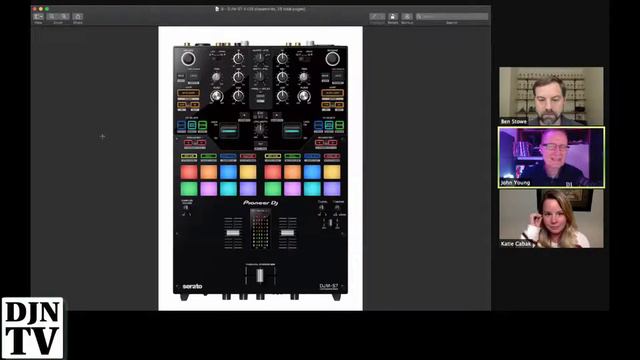Image resolution: width=640 pixels, height=360 pixels.
Task: Select Ben Stowe's video tile
Action: coord(551,96)
